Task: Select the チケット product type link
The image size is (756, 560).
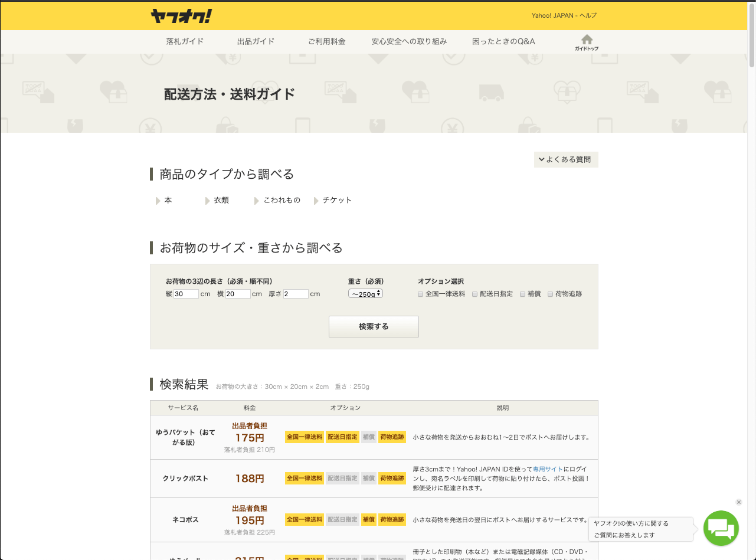Action: pyautogui.click(x=338, y=201)
